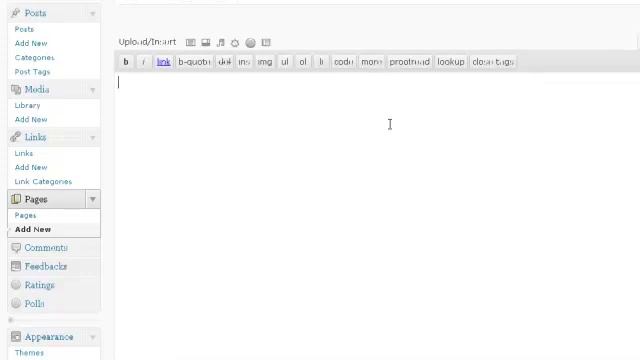Screen dimensions: 640x360
Task: Insert a blockquote with b-quote button
Action: (x=194, y=62)
